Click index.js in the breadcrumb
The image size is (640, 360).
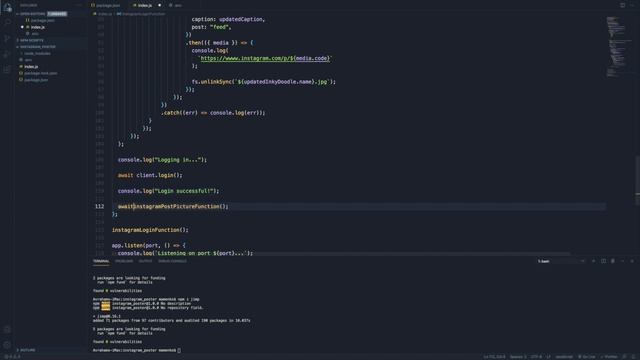103,14
